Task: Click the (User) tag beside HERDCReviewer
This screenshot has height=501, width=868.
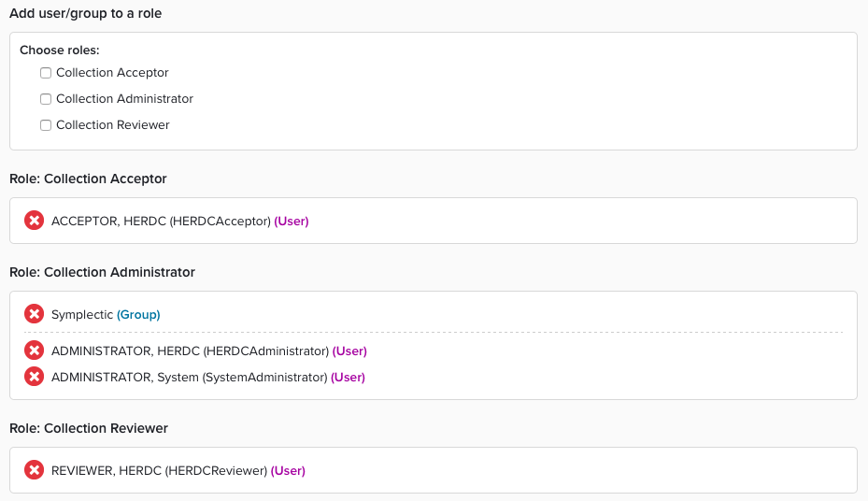Action: tap(288, 471)
